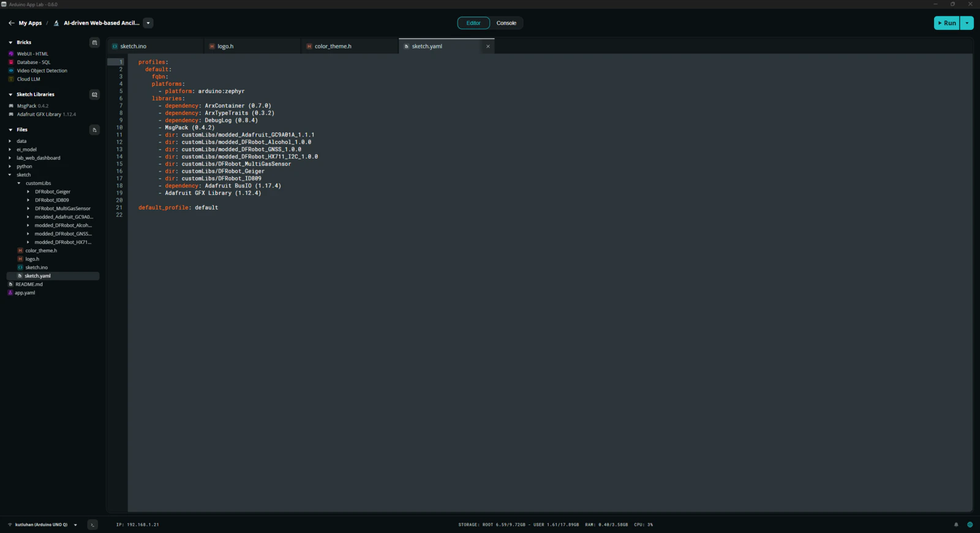Expand the modded_DFRobot_Alcoh folder
The width and height of the screenshot is (980, 533).
[28, 225]
